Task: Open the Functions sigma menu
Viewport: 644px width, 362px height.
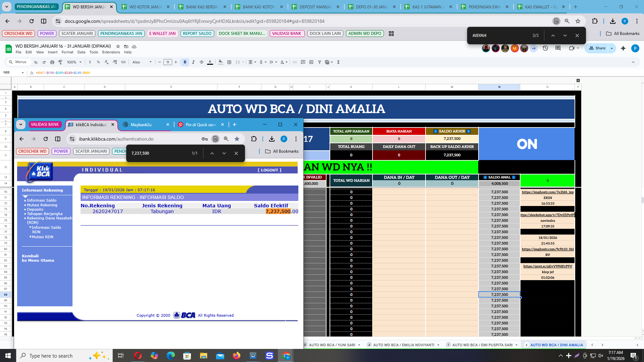Action: 338,62
